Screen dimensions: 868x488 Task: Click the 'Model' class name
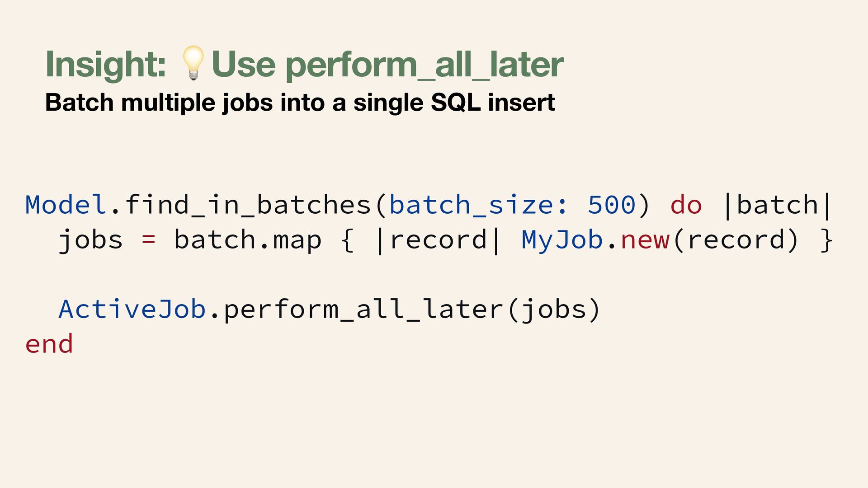click(66, 205)
